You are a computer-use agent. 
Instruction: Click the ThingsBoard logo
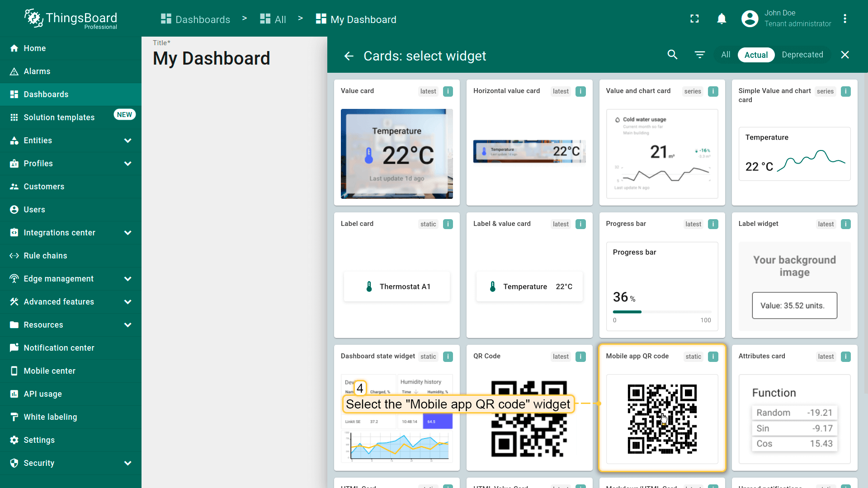(x=71, y=19)
